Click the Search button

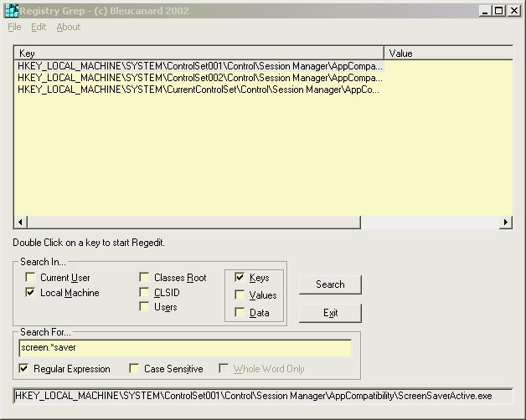tap(330, 284)
